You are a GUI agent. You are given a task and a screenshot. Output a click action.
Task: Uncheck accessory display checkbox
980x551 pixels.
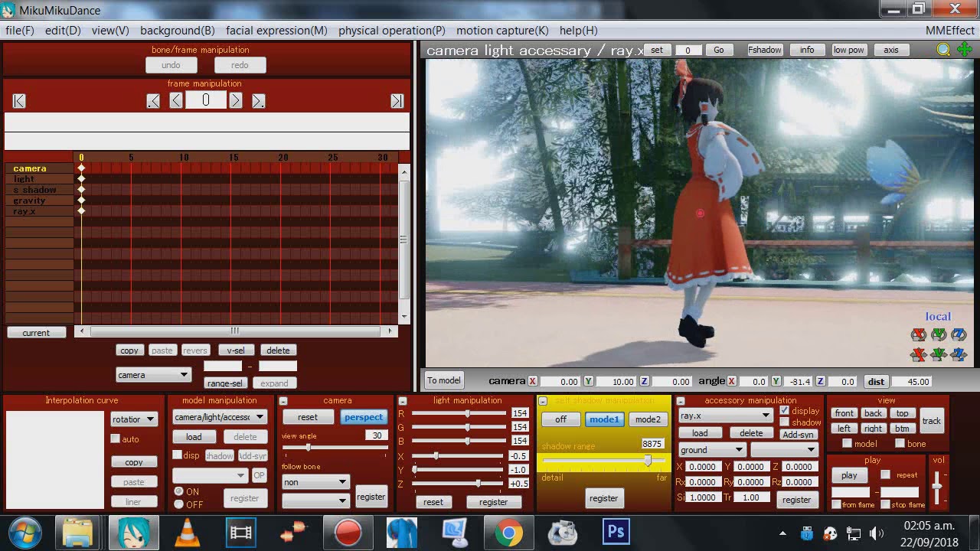click(785, 410)
